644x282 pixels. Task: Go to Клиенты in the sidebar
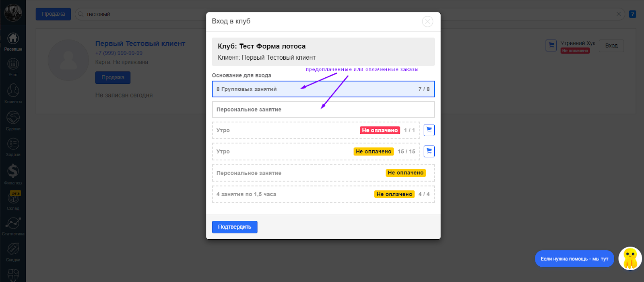13,93
